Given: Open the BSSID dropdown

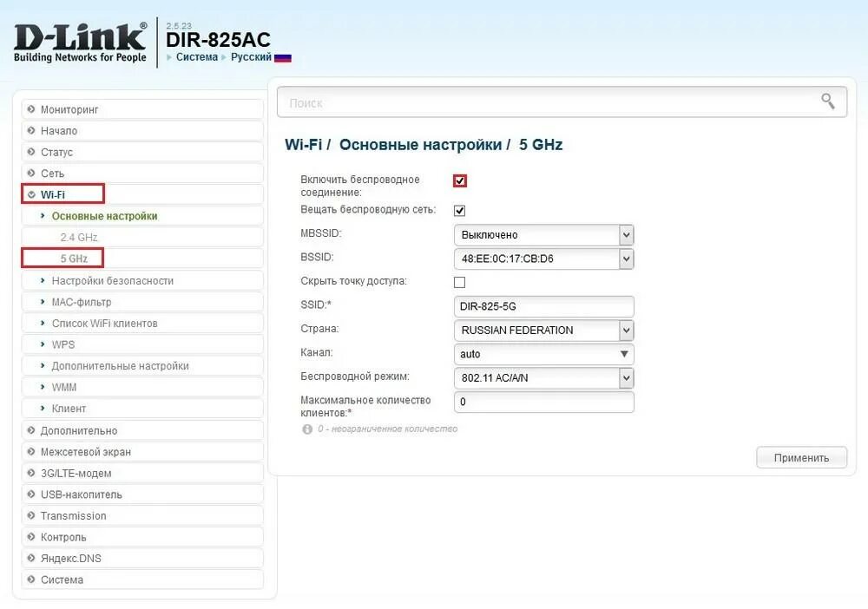Looking at the screenshot, I should [x=543, y=259].
